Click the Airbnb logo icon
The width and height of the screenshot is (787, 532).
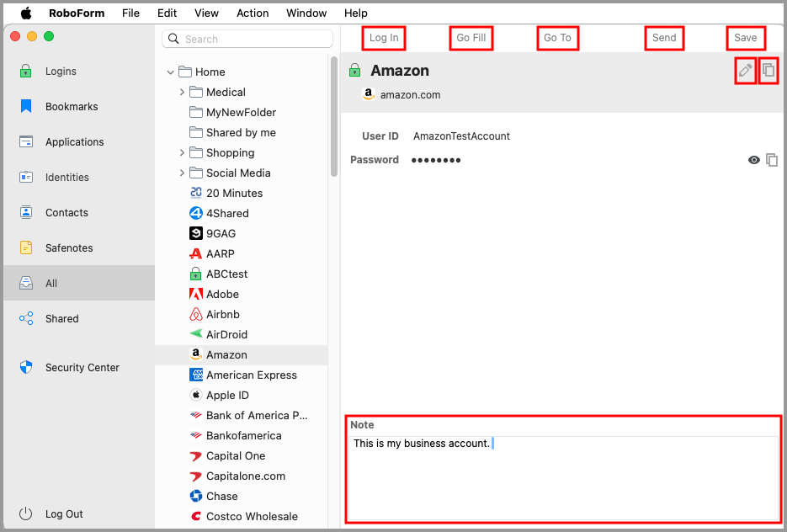point(196,314)
